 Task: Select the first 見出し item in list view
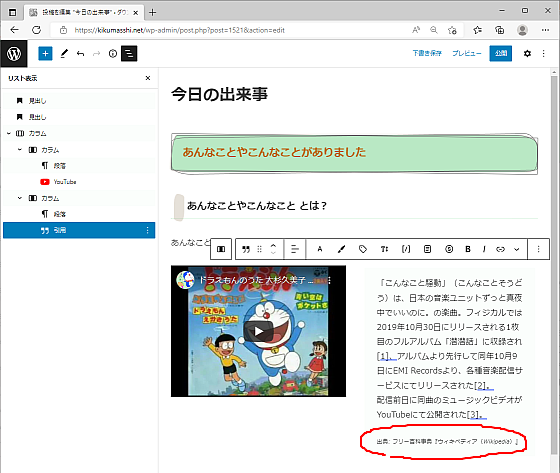click(x=79, y=101)
